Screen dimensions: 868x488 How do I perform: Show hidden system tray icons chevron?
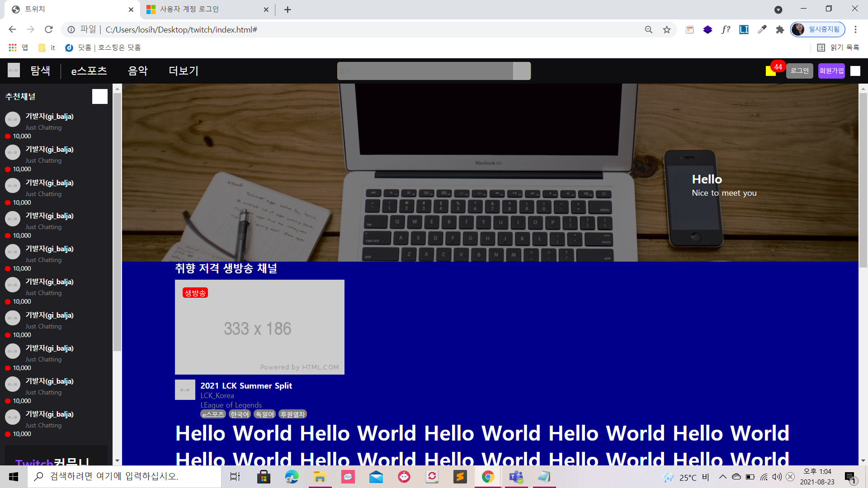click(722, 477)
